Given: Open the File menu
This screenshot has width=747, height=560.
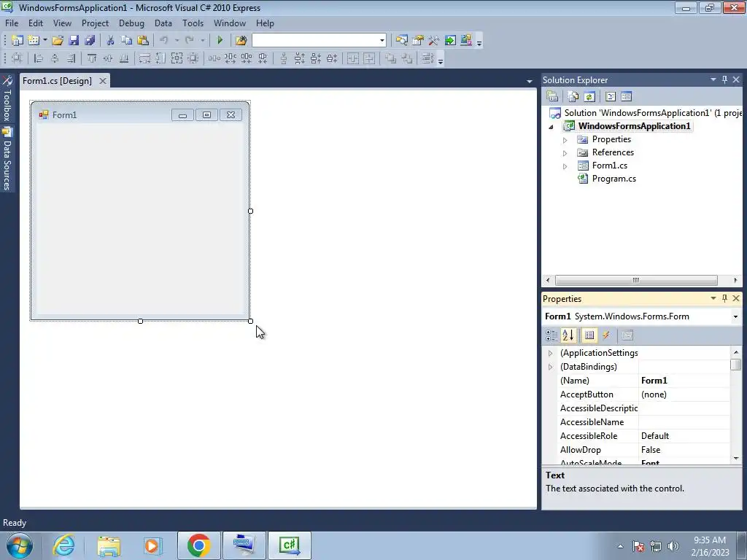Looking at the screenshot, I should (x=12, y=23).
